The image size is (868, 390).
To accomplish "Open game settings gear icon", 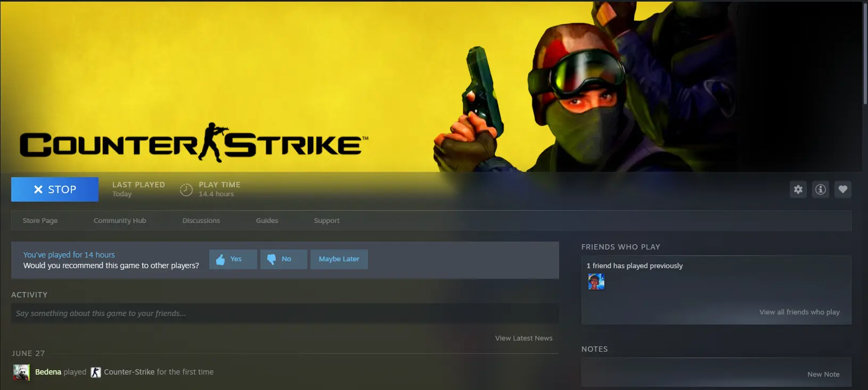I will click(798, 189).
